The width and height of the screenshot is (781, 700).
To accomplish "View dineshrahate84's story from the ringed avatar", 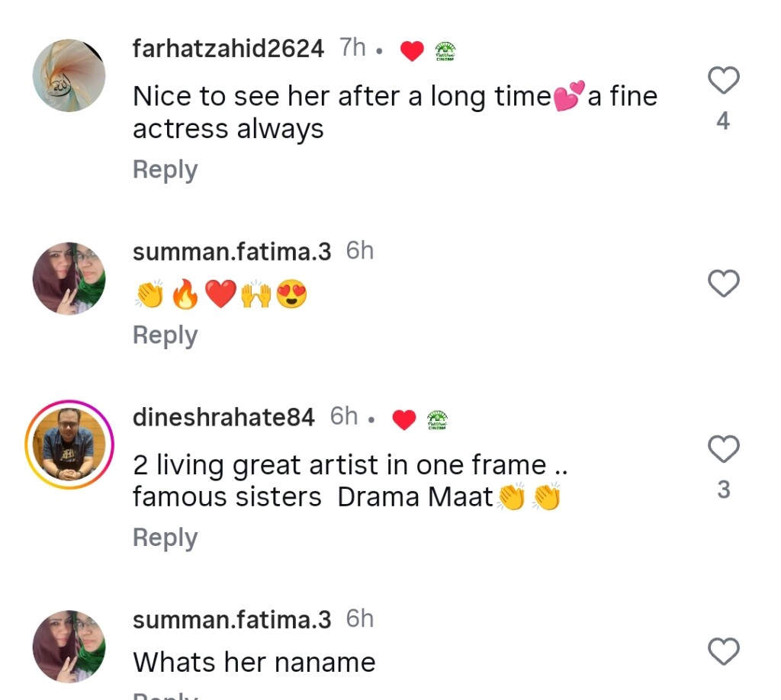I will point(69,445).
